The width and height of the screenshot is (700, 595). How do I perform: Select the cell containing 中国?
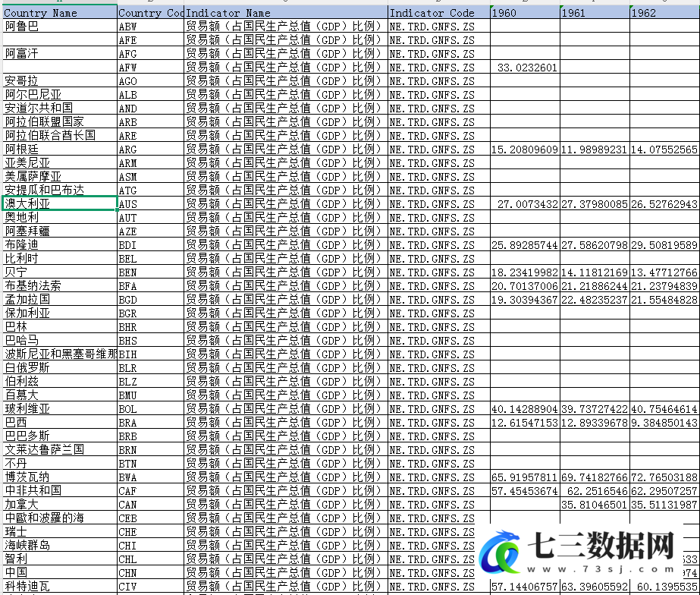click(x=59, y=573)
